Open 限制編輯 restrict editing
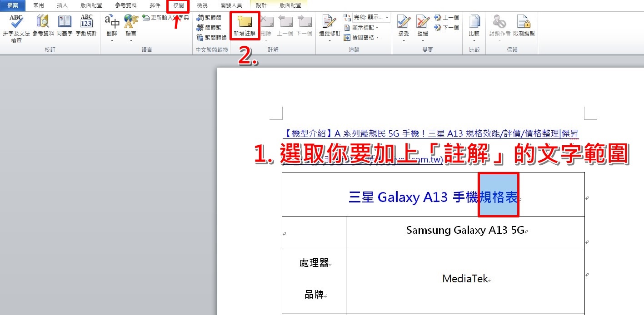 coord(524,25)
